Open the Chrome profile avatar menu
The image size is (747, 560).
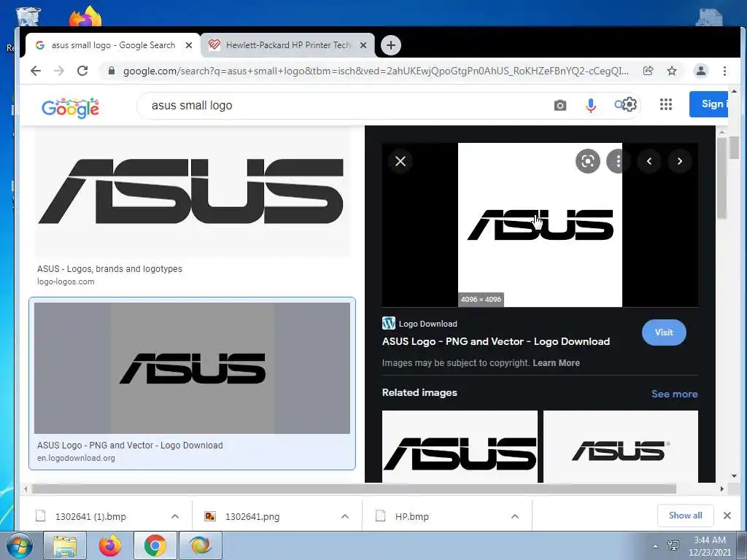coord(701,71)
